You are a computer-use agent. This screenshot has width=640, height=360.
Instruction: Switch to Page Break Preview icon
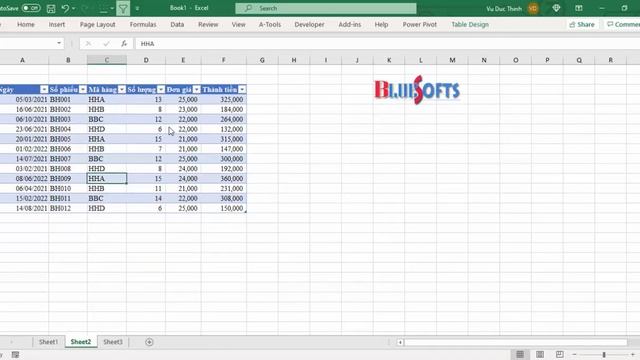tap(559, 355)
